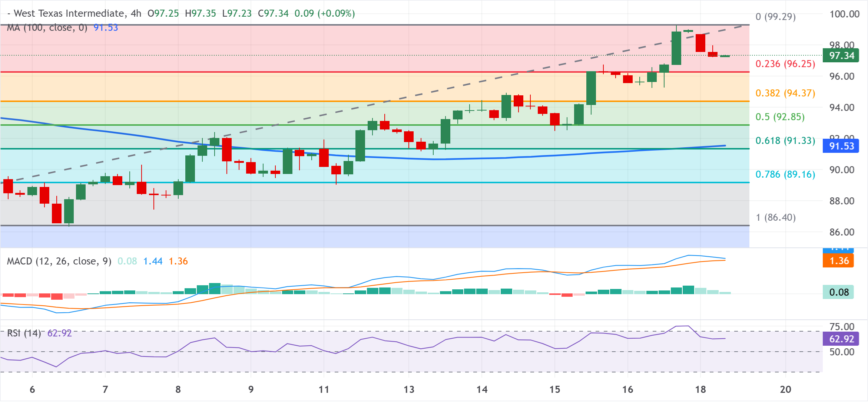This screenshot has height=411, width=868.
Task: Click the 1 (86.40) Fibonacci label
Action: pos(776,217)
